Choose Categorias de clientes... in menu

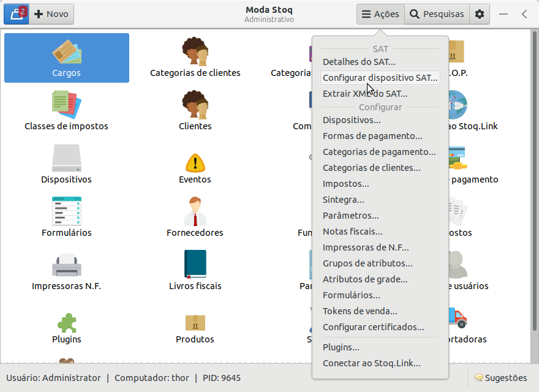coord(380,168)
